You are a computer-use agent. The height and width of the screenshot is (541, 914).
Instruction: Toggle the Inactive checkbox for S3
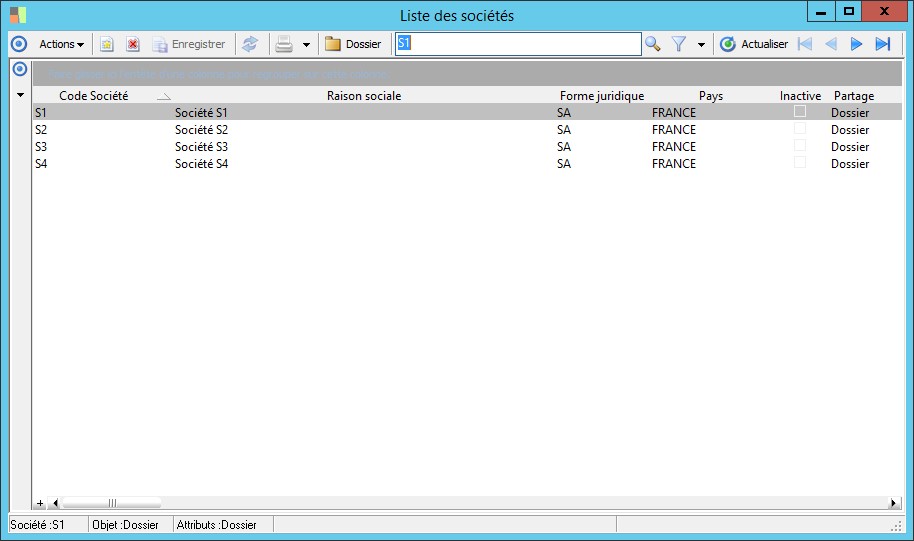point(800,145)
